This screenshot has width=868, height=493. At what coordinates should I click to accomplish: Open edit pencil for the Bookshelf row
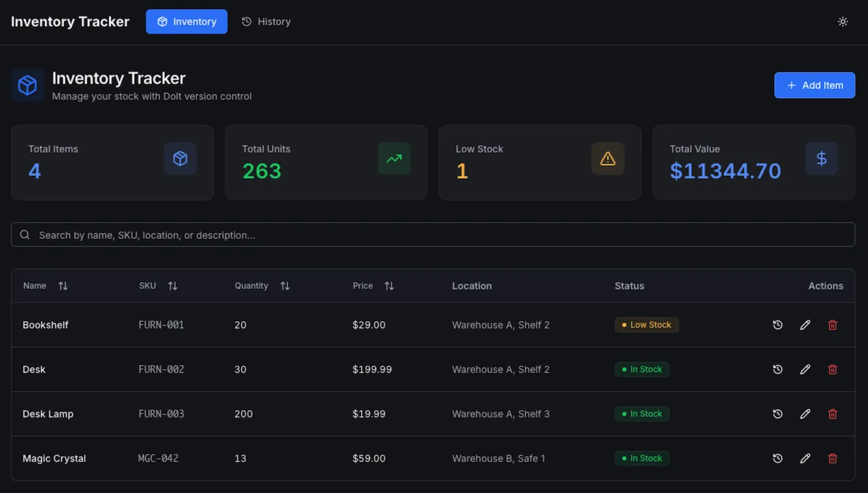click(805, 325)
